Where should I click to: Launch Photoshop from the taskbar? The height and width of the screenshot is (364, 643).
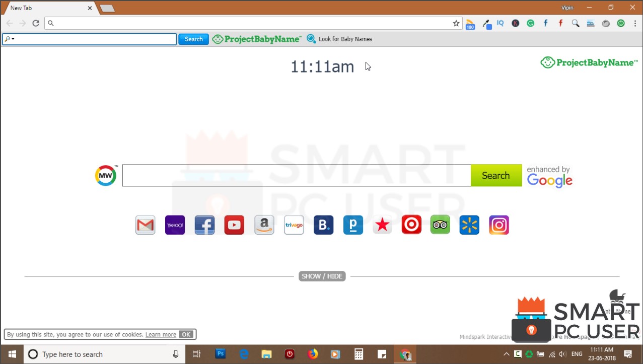pyautogui.click(x=221, y=354)
